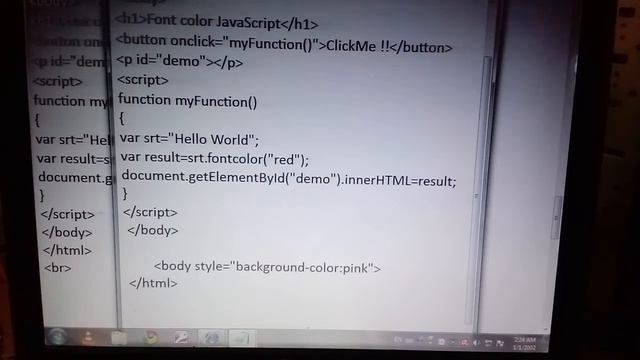Click the document.getElementById("demo") line in front window
The width and height of the screenshot is (640, 360).
point(289,179)
